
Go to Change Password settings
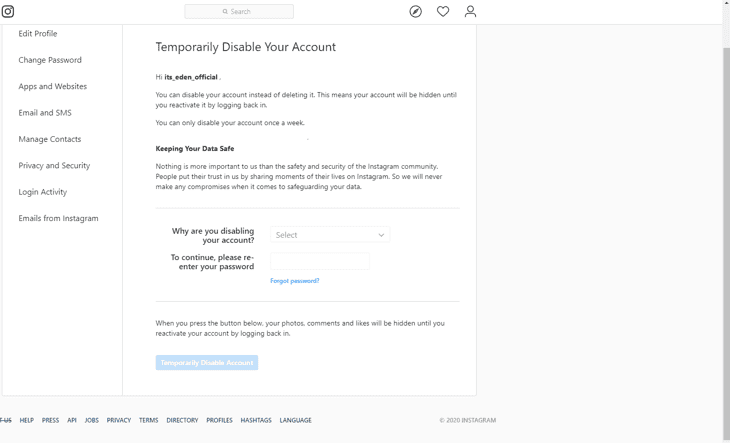tap(50, 60)
